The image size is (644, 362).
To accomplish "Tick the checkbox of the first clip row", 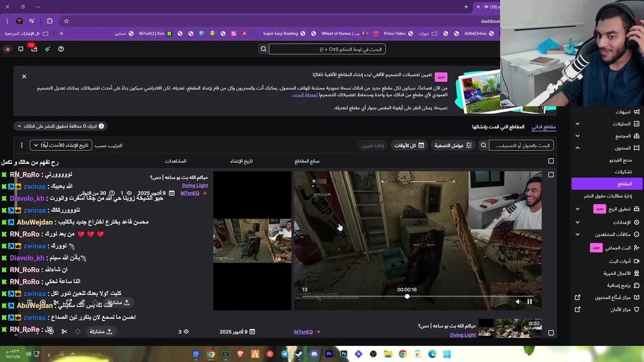I will pos(551,174).
